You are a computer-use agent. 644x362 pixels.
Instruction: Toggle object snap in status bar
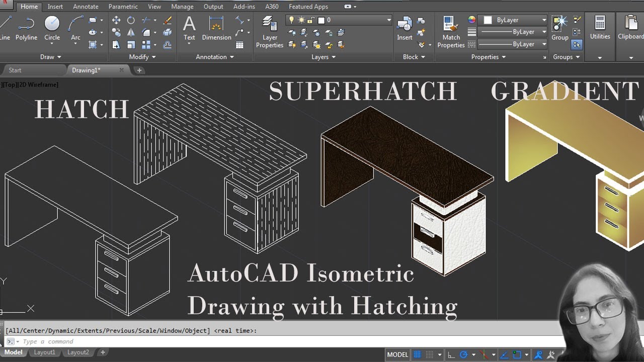coord(517,354)
